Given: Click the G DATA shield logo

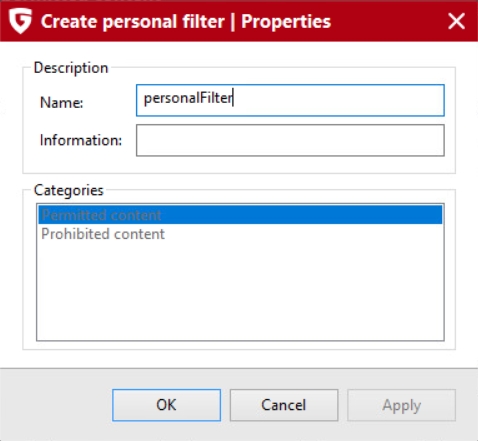Looking at the screenshot, I should (20, 21).
